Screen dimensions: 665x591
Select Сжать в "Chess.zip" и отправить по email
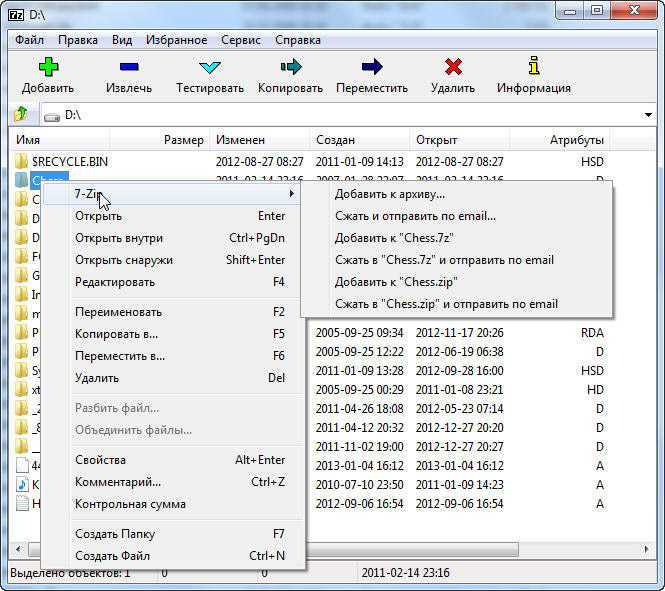(456, 304)
